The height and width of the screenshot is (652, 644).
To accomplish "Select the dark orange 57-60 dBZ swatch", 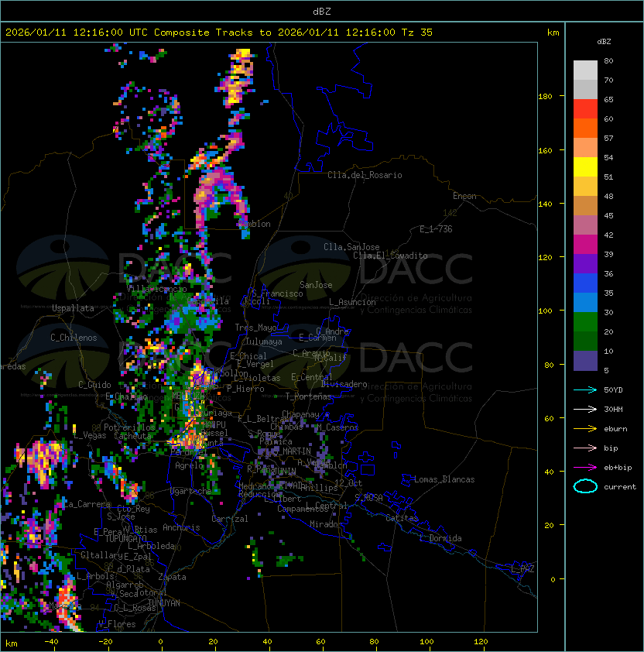I will coord(585,129).
